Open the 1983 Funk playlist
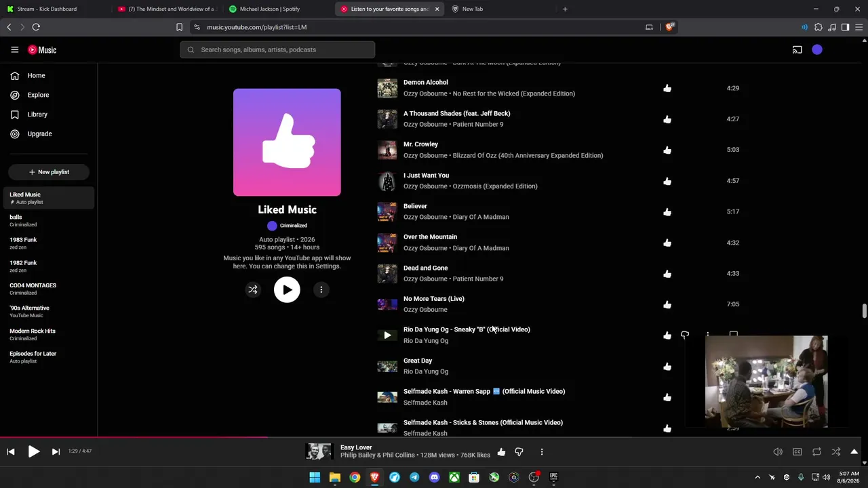Screen dimensions: 868x488 pos(48,243)
